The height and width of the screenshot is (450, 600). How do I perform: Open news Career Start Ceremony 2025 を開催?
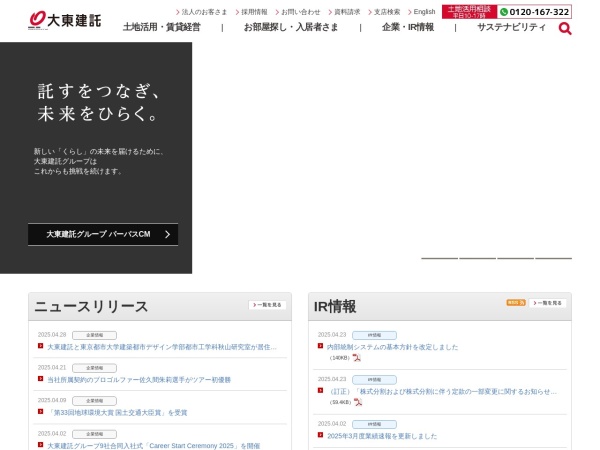[x=153, y=446]
